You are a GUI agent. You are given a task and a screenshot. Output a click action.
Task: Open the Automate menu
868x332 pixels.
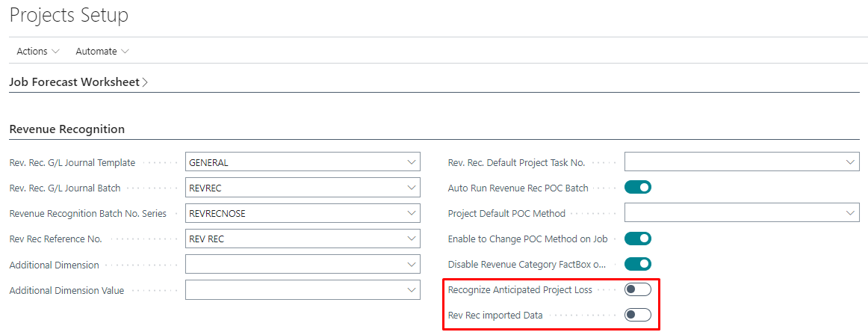pyautogui.click(x=102, y=51)
